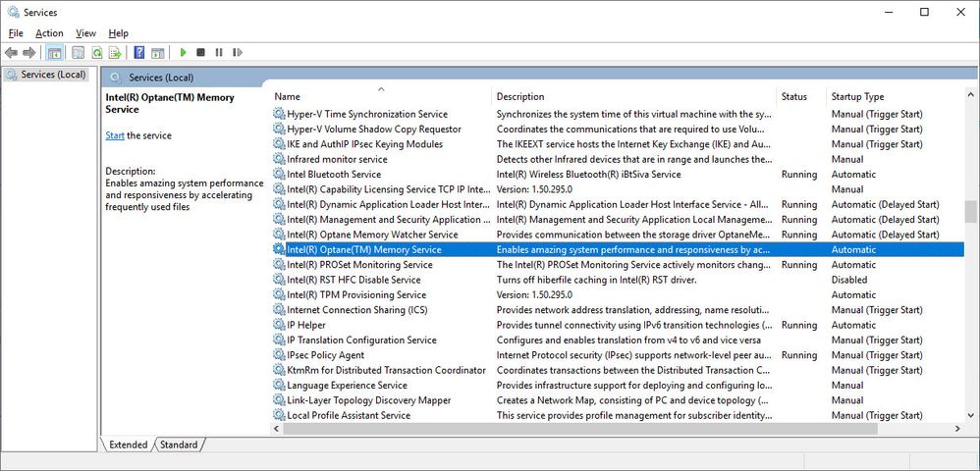Click gear icon of Intel Bluetooth Service

point(279,174)
